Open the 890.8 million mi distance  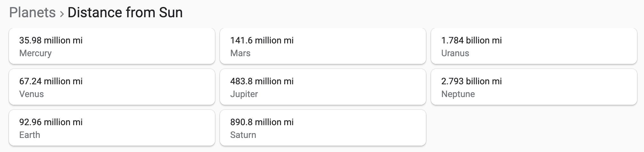click(x=262, y=122)
